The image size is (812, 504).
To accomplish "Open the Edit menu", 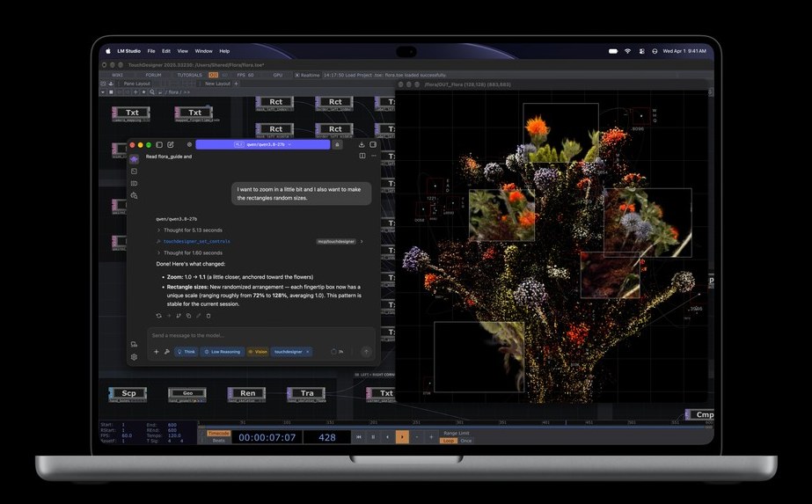I will click(166, 51).
